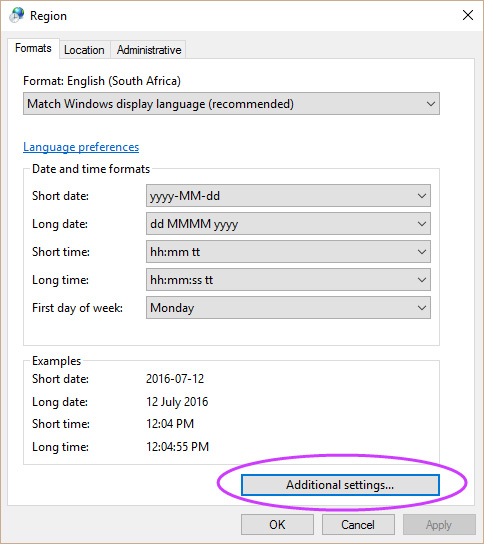This screenshot has width=484, height=544.
Task: Close the Region dialog window
Action: tap(468, 15)
